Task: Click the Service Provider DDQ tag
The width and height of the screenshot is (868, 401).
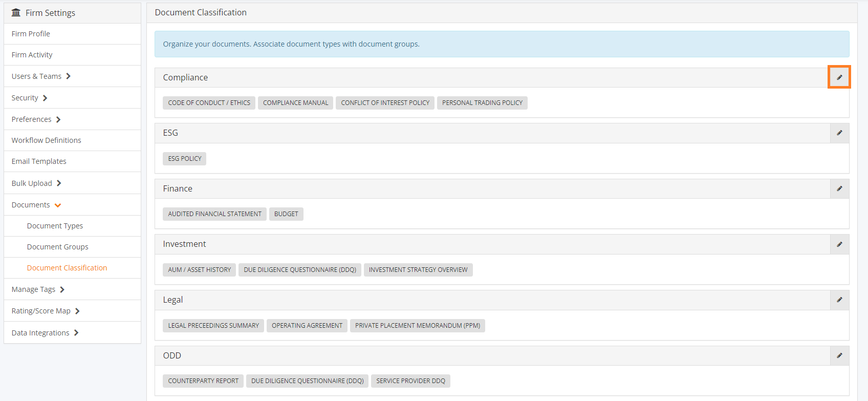Action: [410, 381]
